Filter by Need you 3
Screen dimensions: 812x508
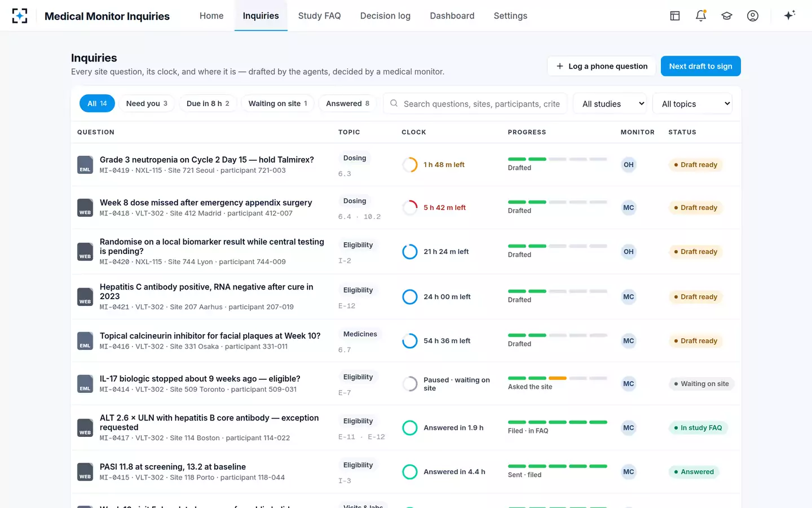(x=147, y=103)
